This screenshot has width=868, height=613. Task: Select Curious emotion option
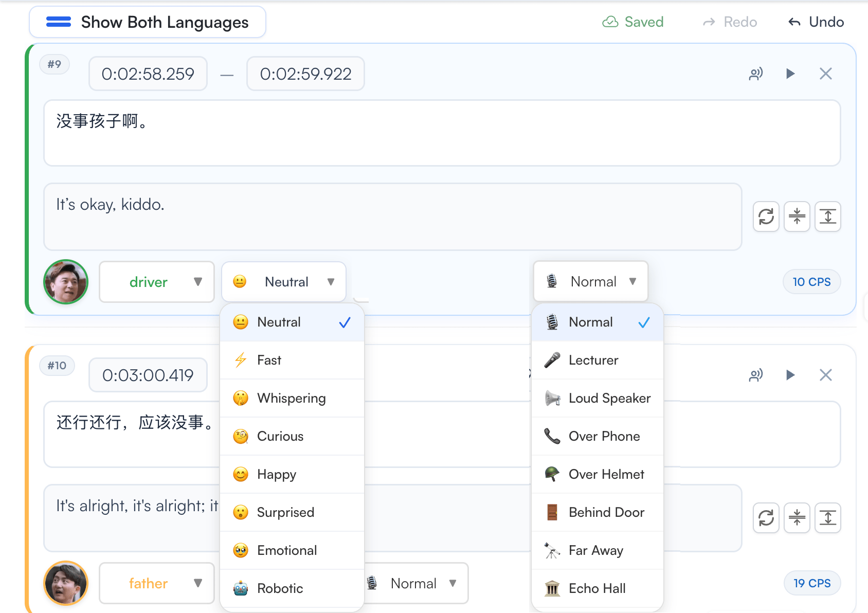click(x=292, y=436)
